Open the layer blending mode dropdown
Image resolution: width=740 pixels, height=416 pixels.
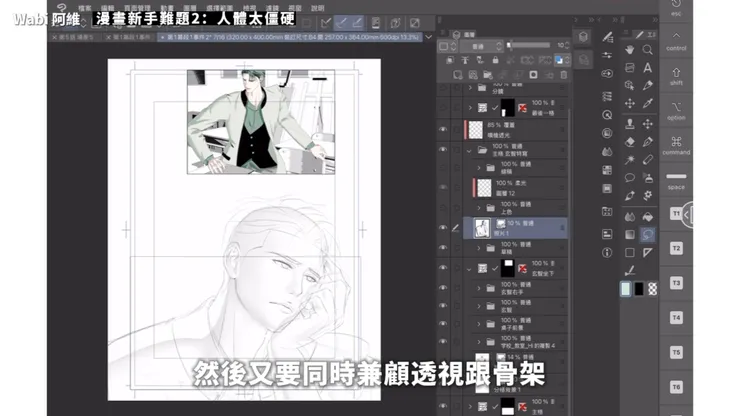click(x=481, y=46)
